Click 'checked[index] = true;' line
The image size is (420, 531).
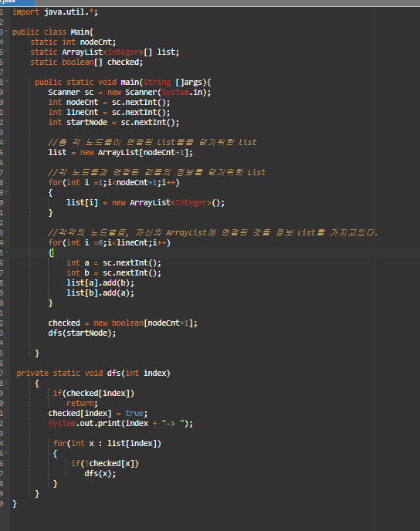(98, 414)
